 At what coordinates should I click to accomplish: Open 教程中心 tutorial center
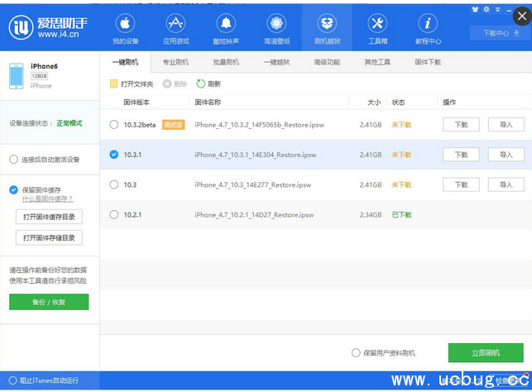tap(428, 29)
